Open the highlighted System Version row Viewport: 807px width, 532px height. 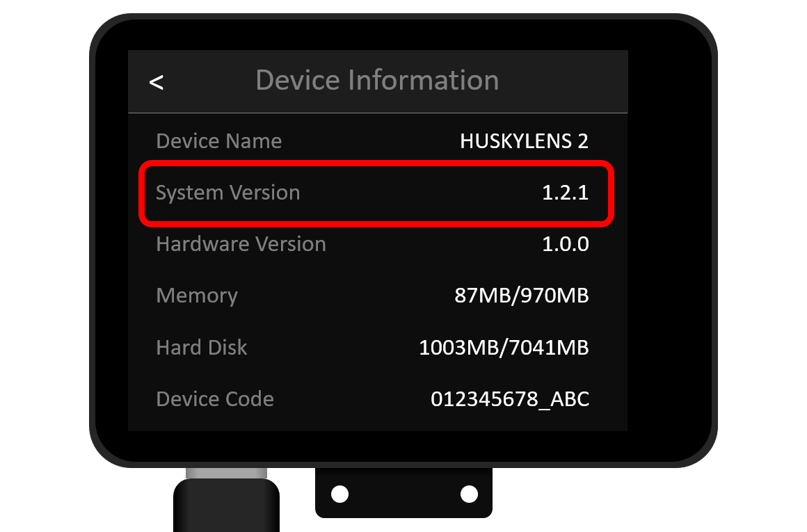(x=376, y=193)
